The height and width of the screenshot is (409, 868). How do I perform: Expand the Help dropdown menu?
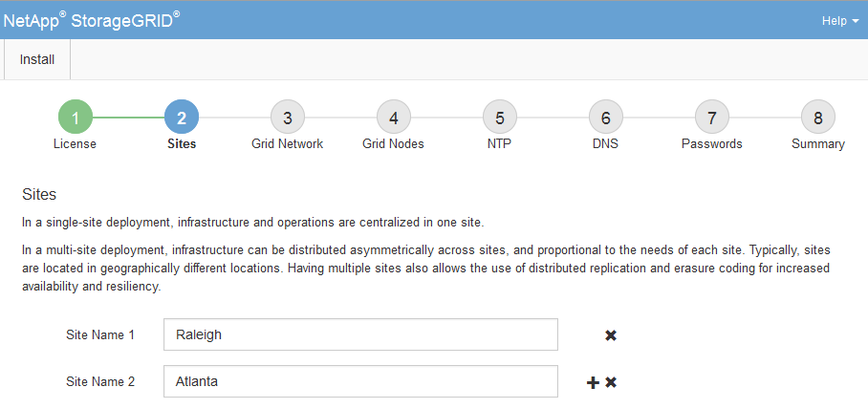pyautogui.click(x=839, y=20)
